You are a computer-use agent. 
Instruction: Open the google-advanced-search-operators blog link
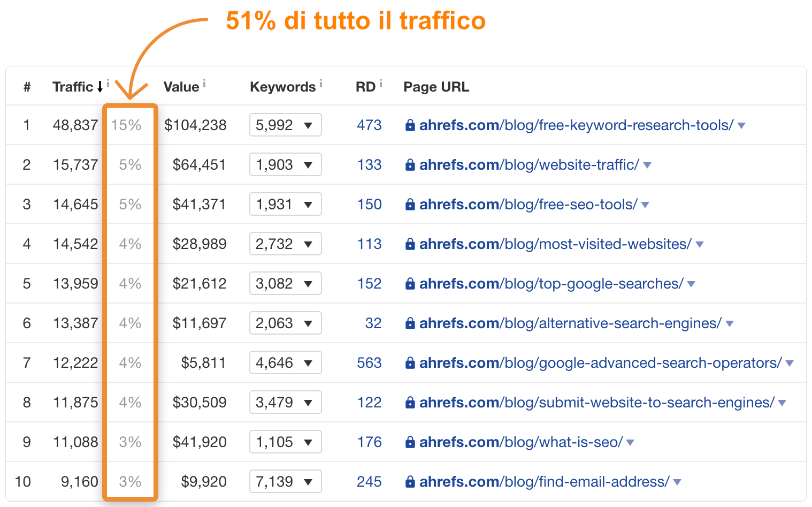(601, 363)
